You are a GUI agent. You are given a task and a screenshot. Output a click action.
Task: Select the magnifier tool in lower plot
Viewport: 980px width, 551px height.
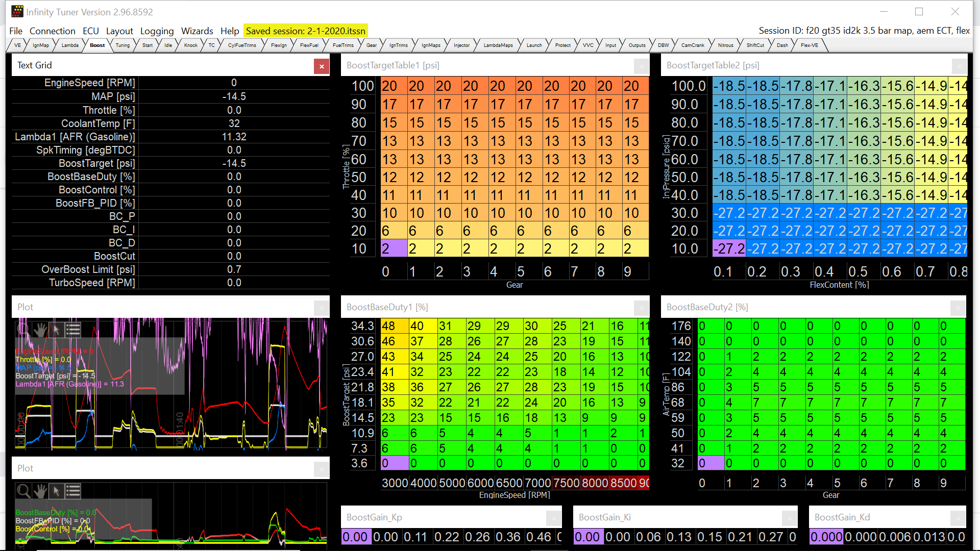point(23,491)
